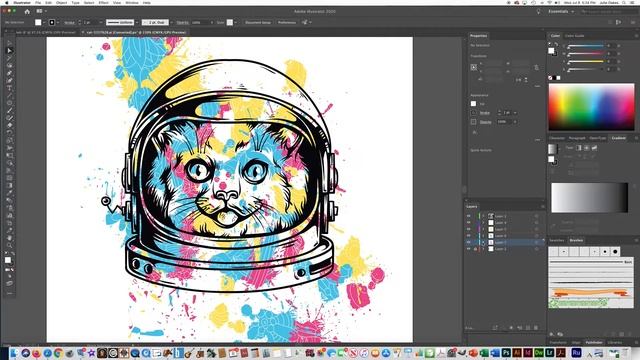
Task: Click the Fill swatch in Properties Appearance
Action: pos(473,104)
